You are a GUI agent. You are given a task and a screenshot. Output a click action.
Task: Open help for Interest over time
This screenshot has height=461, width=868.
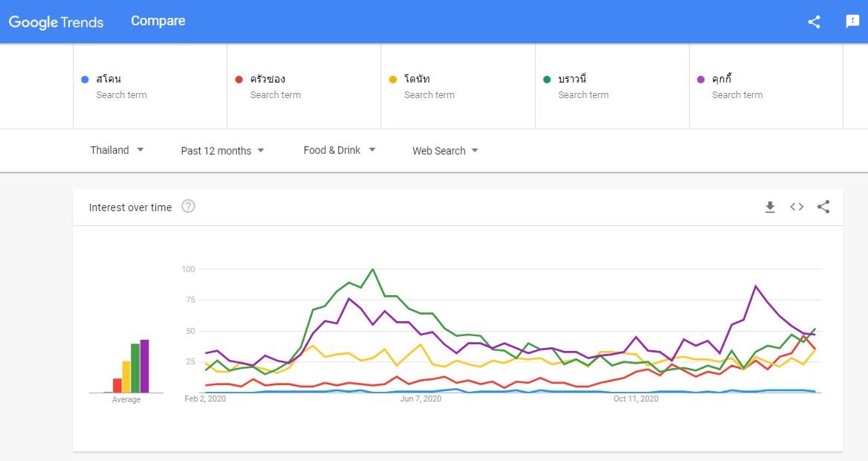pyautogui.click(x=188, y=207)
